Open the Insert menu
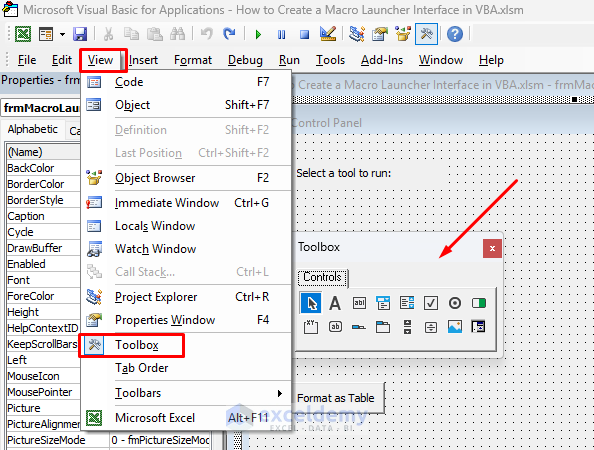The height and width of the screenshot is (450, 594). [x=143, y=60]
